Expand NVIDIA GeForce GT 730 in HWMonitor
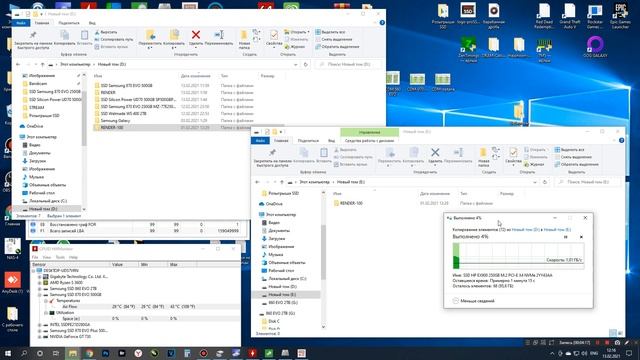 click(x=40, y=337)
